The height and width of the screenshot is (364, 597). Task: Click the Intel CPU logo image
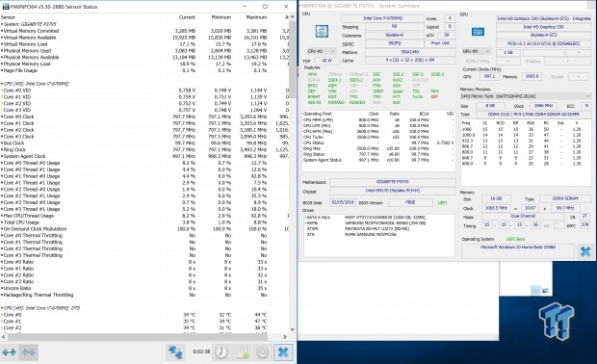(x=323, y=31)
